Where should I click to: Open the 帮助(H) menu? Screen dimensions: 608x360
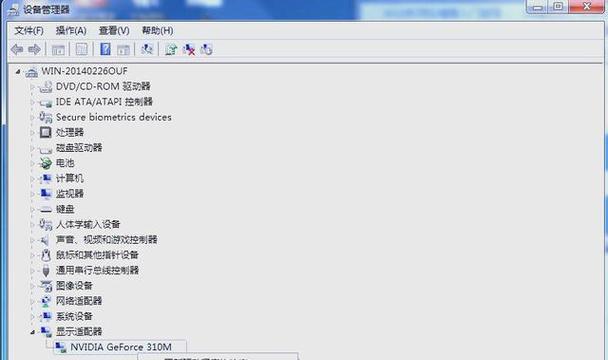pyautogui.click(x=157, y=31)
